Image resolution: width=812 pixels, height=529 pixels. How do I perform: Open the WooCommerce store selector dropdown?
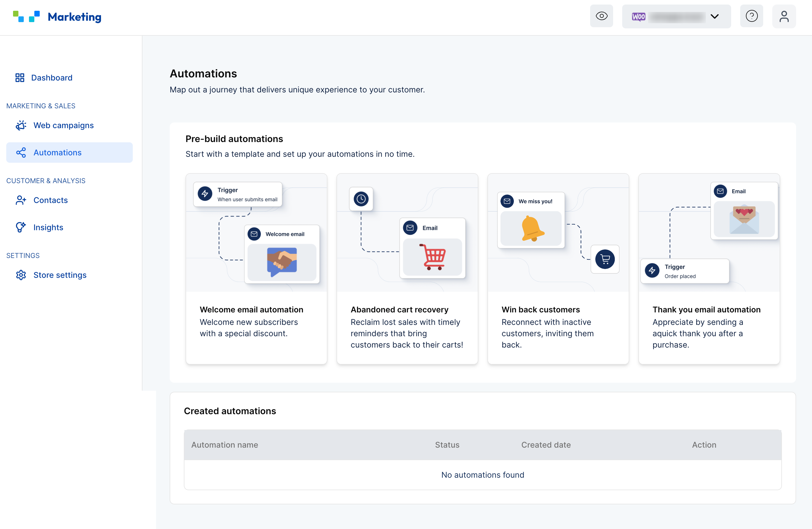coord(676,16)
